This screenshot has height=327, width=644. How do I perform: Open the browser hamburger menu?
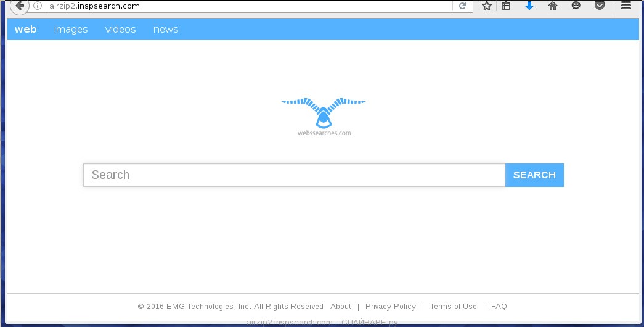pyautogui.click(x=626, y=6)
